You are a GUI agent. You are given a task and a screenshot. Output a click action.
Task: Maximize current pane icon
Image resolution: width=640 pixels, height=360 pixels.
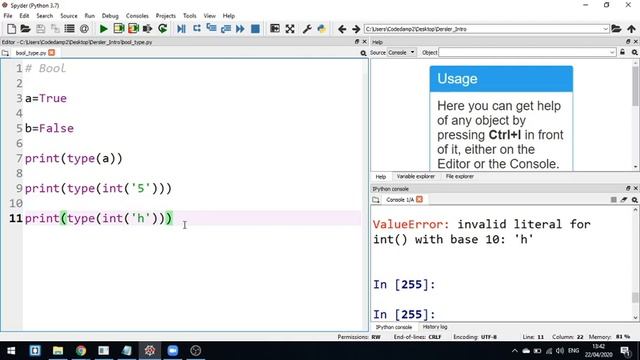pyautogui.click(x=275, y=29)
